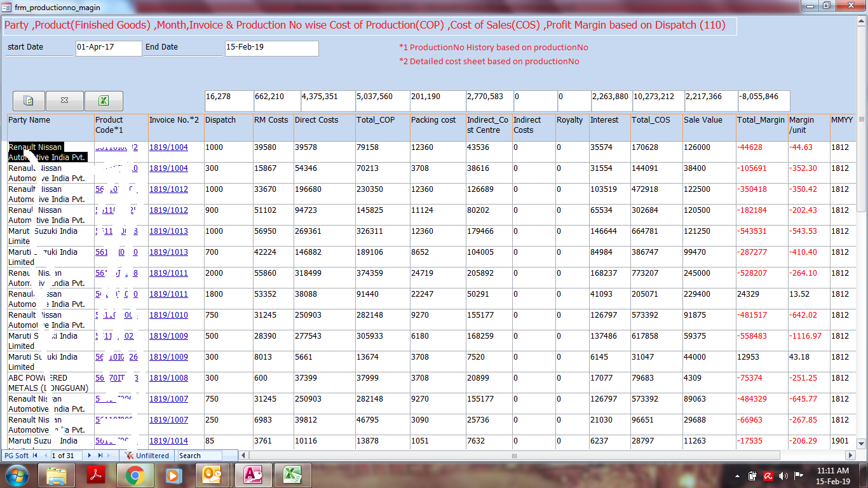Open invoice 1819/1012 link with Dispatch 900

[x=168, y=210]
